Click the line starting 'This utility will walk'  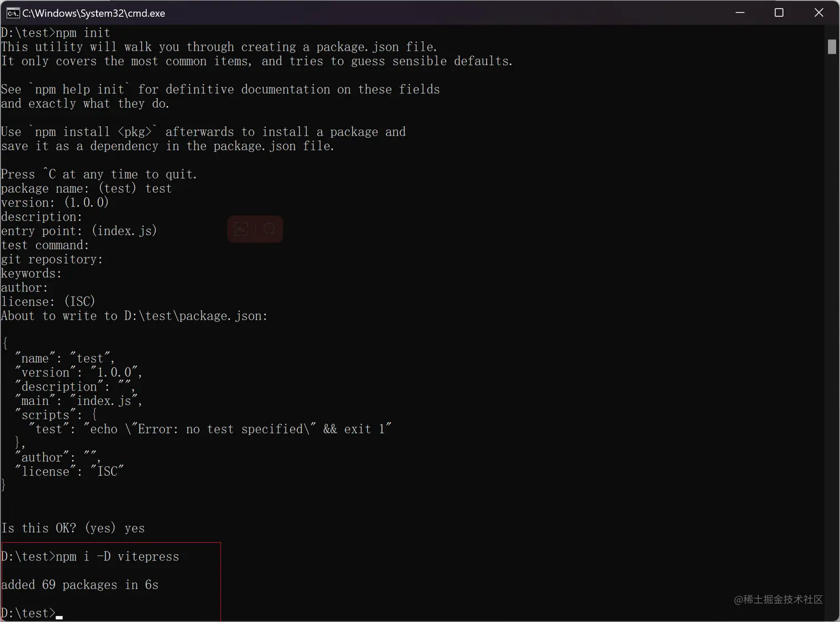click(219, 47)
